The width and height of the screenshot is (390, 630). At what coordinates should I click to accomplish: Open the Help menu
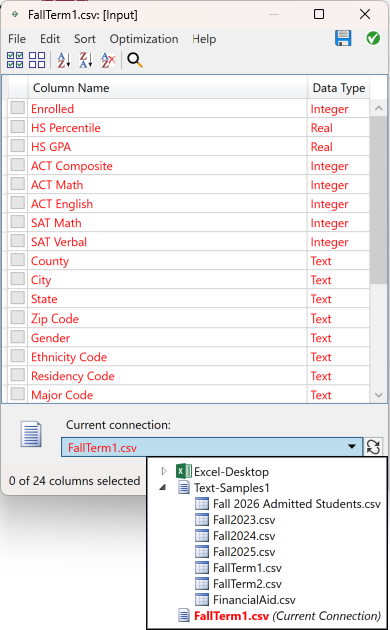point(204,39)
